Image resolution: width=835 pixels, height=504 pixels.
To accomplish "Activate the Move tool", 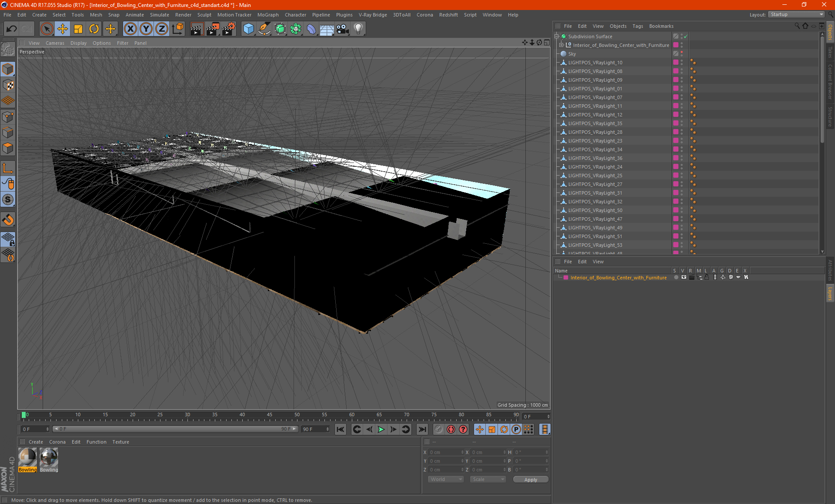I will pos(63,29).
